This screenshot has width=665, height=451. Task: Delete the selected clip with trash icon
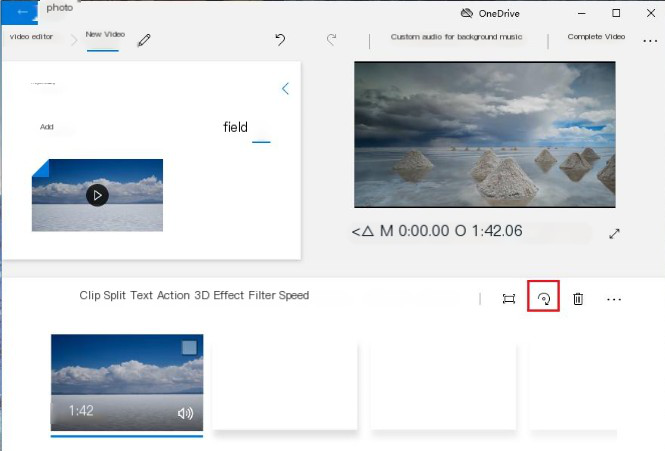point(578,299)
